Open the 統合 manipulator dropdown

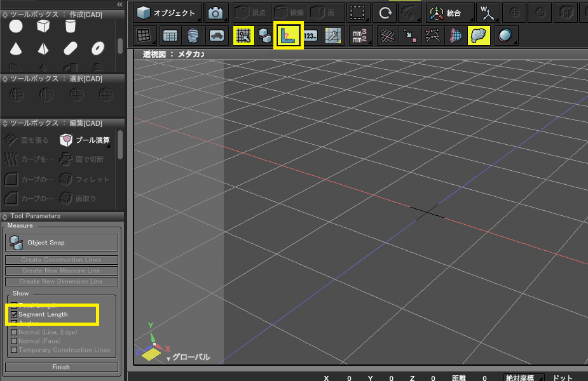pos(449,13)
